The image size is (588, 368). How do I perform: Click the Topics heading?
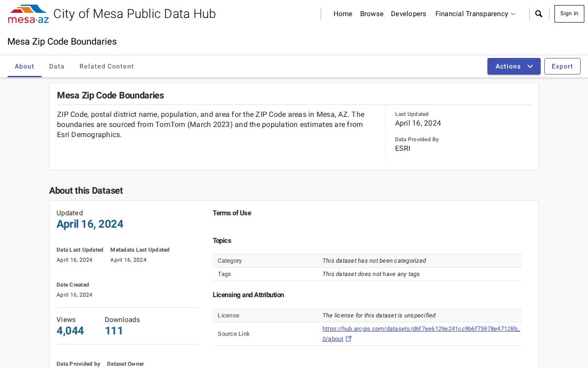click(222, 241)
